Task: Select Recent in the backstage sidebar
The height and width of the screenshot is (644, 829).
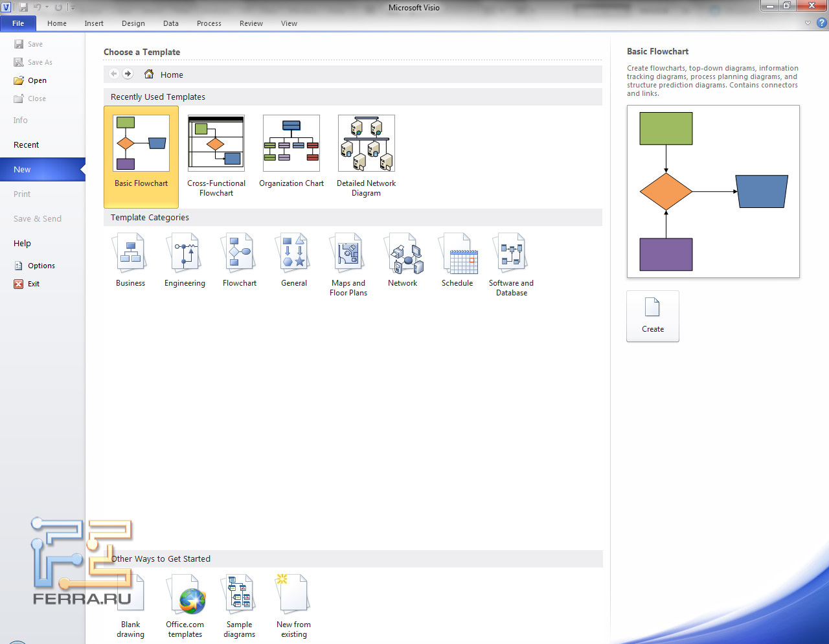Action: [27, 145]
